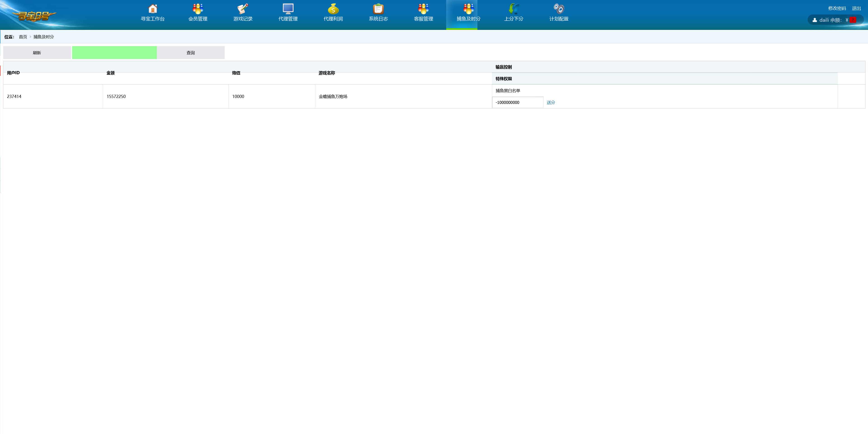Image resolution: width=868 pixels, height=434 pixels.
Task: Click 捕鱼及时分 in the breadcrumb
Action: click(x=43, y=37)
